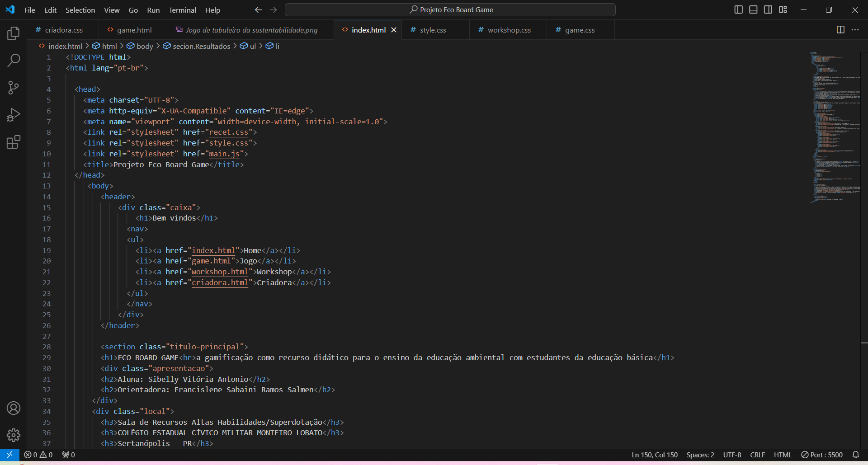Click the ports forwarded indicator showing 0
868x465 pixels.
tap(69, 455)
